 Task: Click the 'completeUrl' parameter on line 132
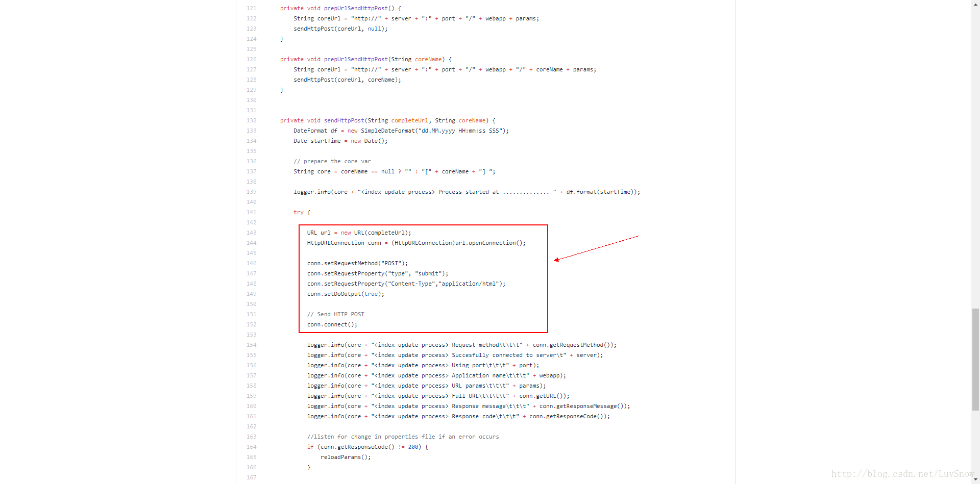pos(410,120)
